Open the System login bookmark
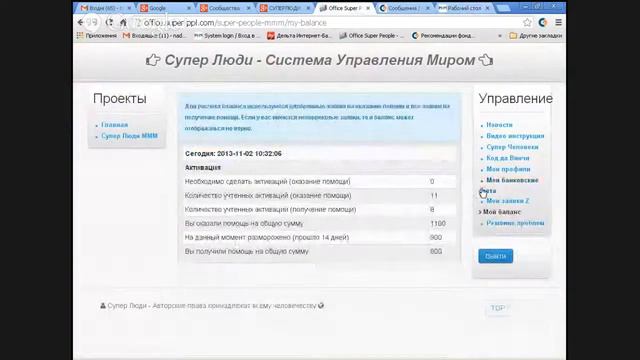This screenshot has width=640, height=360. point(227,36)
